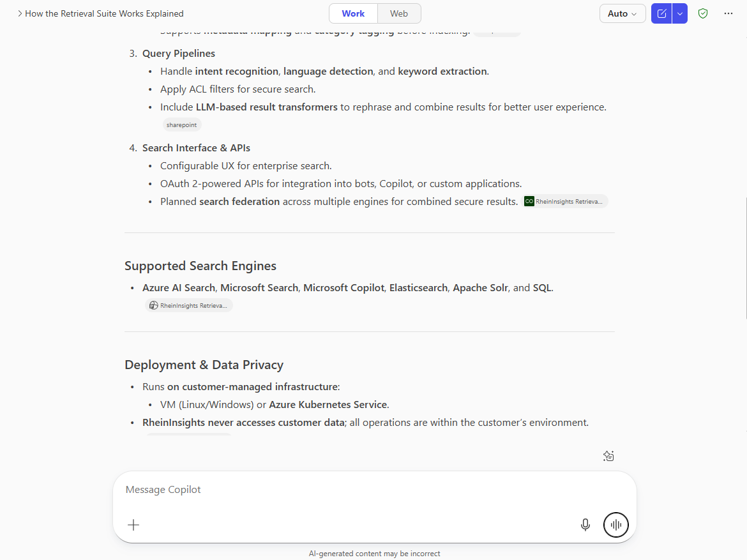
Task: Open the green privacy shield indicator
Action: point(702,13)
